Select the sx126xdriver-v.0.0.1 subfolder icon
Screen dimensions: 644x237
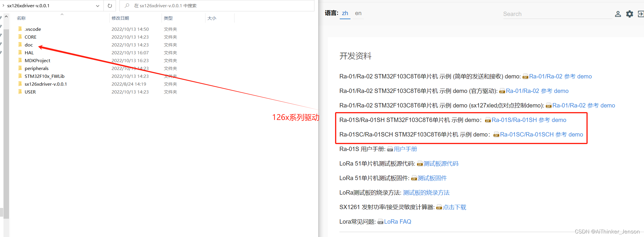coord(20,84)
